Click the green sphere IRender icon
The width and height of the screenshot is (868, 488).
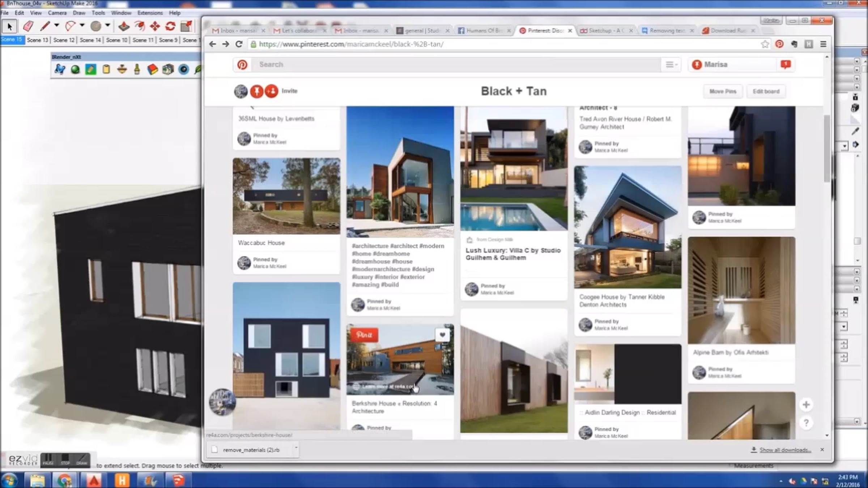pyautogui.click(x=75, y=69)
